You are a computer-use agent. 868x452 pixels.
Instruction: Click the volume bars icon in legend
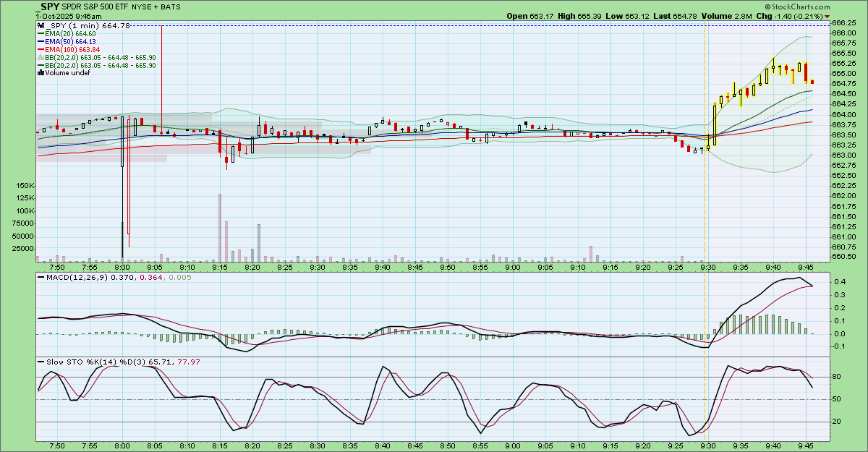pos(41,73)
